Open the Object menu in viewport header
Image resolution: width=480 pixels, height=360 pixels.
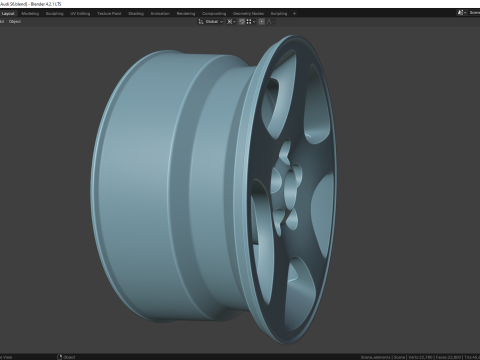[x=15, y=22]
